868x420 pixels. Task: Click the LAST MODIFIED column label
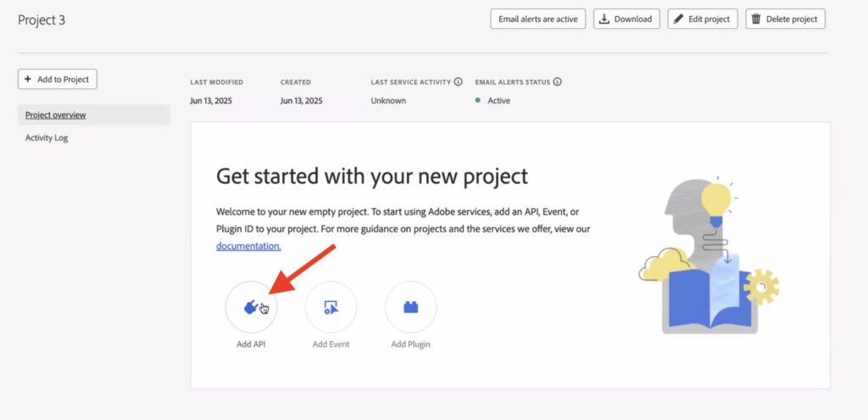pyautogui.click(x=216, y=82)
